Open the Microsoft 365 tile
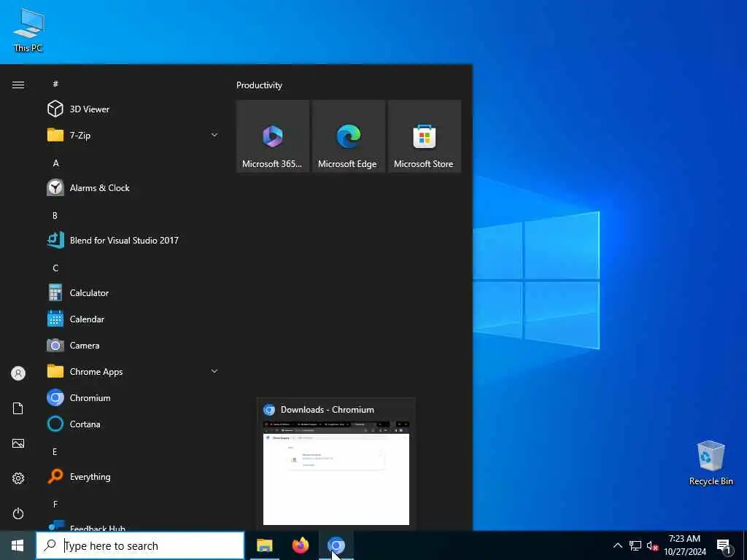Image resolution: width=747 pixels, height=560 pixels. 273,136
